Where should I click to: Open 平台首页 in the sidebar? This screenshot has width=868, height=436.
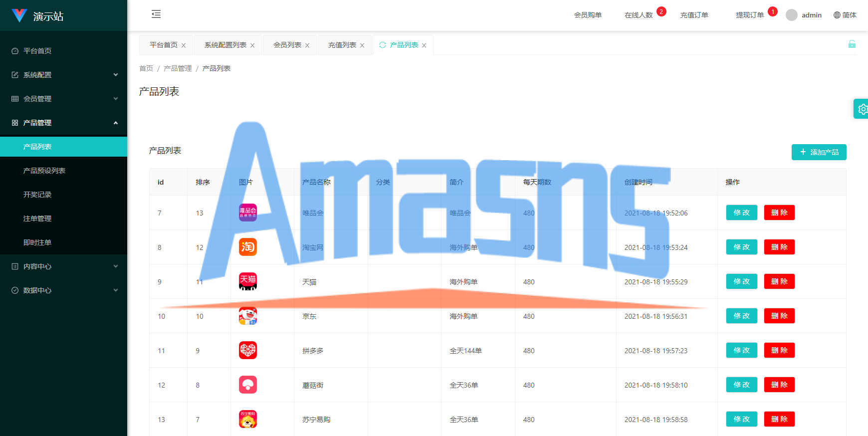click(64, 51)
